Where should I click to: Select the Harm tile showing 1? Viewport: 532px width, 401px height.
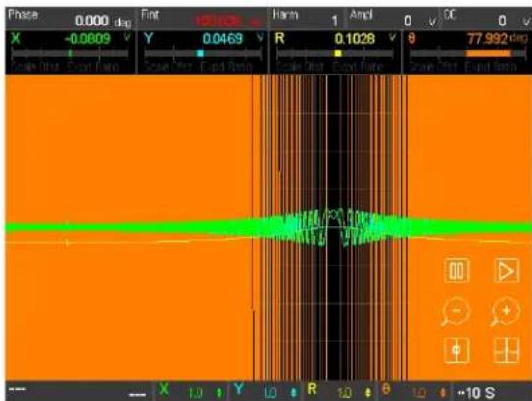(x=308, y=19)
